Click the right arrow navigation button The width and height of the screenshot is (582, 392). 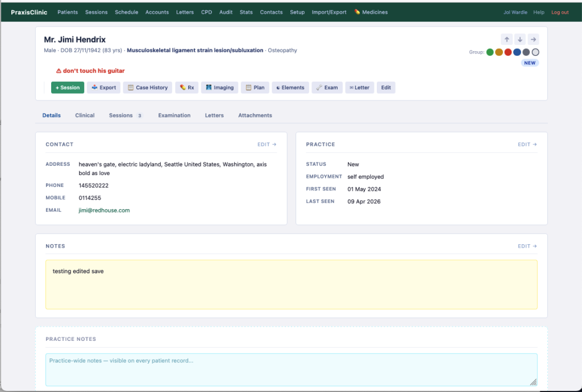pos(533,39)
